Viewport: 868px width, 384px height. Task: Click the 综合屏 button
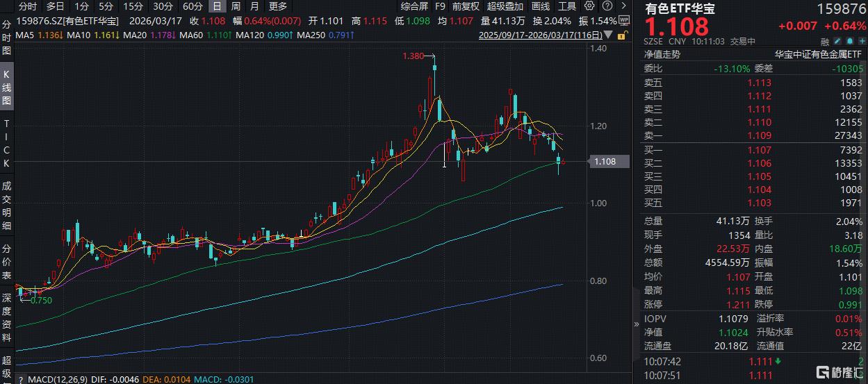click(415, 6)
